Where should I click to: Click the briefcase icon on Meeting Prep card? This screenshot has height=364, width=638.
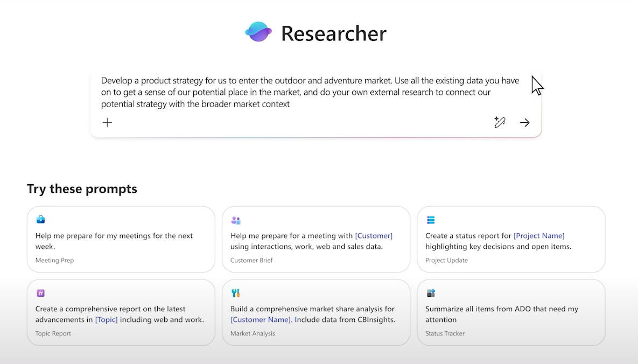[41, 220]
